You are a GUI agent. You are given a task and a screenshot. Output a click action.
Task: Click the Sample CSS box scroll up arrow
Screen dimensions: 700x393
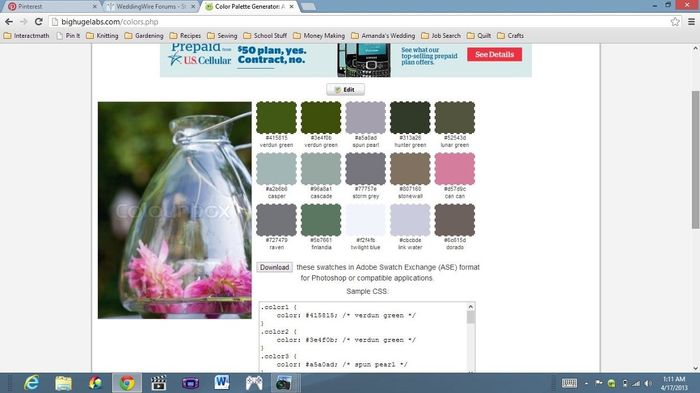471,307
